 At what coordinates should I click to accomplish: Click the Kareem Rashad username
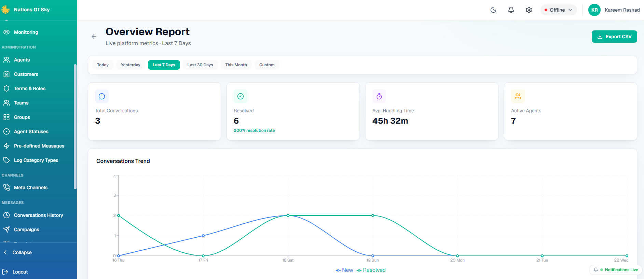622,10
